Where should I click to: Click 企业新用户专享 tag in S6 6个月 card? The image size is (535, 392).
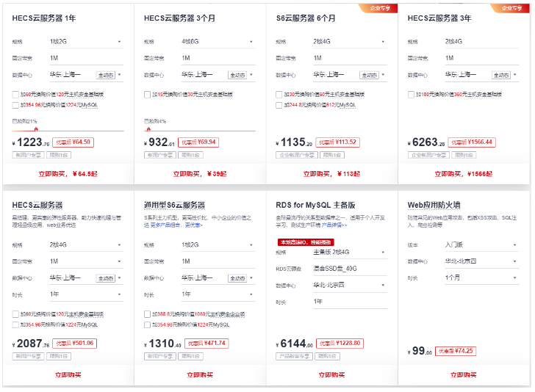click(x=297, y=156)
